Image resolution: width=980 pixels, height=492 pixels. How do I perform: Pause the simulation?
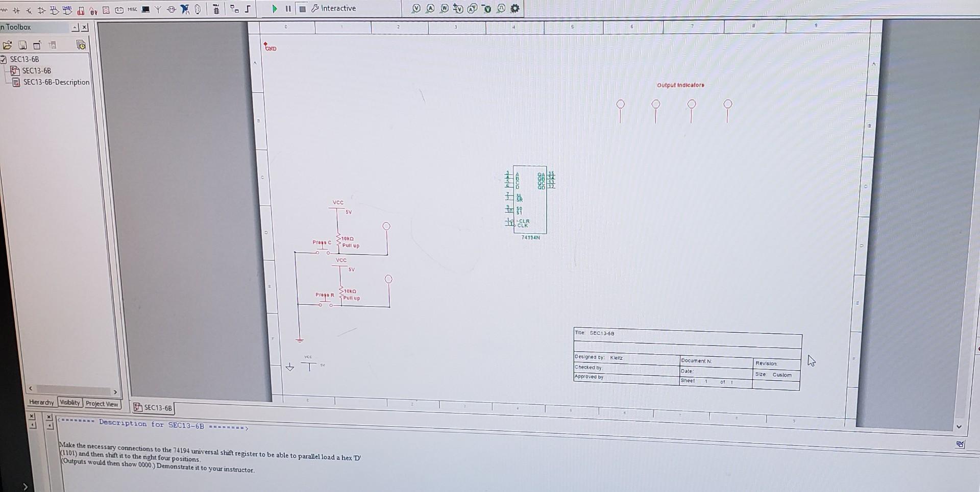coord(287,8)
